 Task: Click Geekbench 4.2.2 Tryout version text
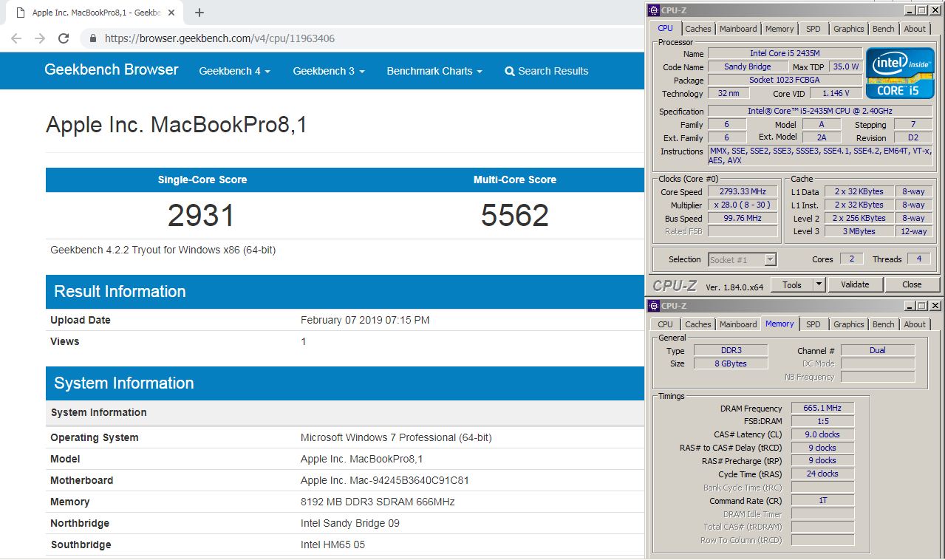click(x=163, y=250)
